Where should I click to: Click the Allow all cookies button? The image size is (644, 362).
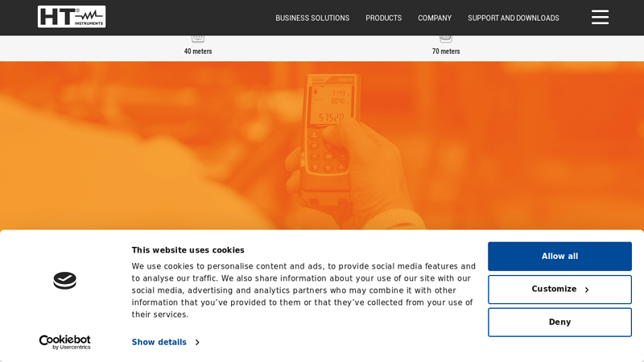[559, 257]
